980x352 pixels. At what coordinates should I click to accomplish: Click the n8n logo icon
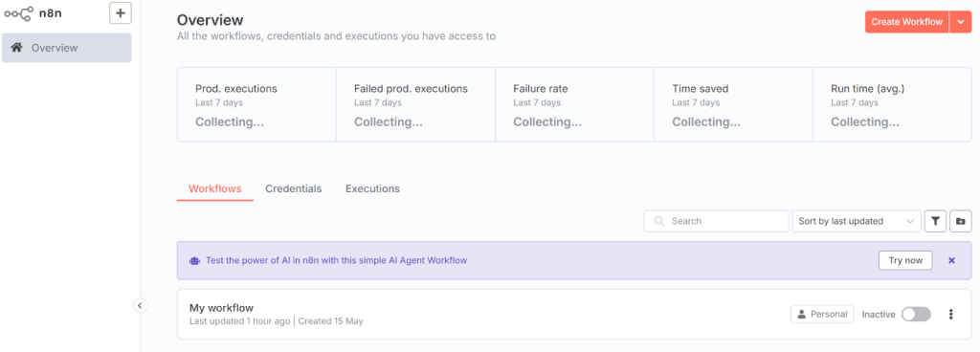19,13
